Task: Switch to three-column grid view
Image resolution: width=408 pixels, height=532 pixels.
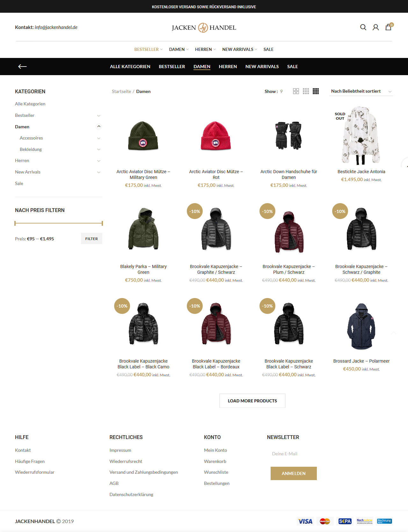Action: pos(306,91)
